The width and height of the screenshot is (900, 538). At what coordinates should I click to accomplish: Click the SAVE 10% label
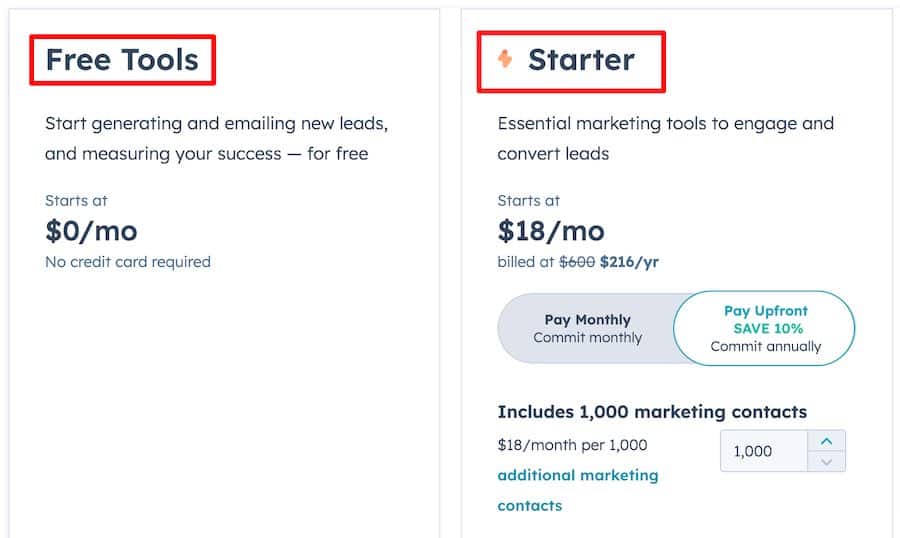768,328
